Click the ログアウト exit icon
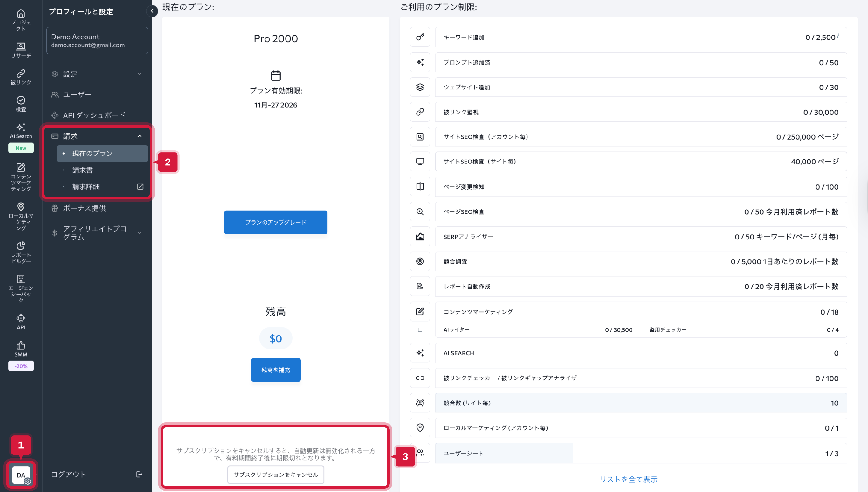Image resolution: width=868 pixels, height=492 pixels. [x=139, y=475]
